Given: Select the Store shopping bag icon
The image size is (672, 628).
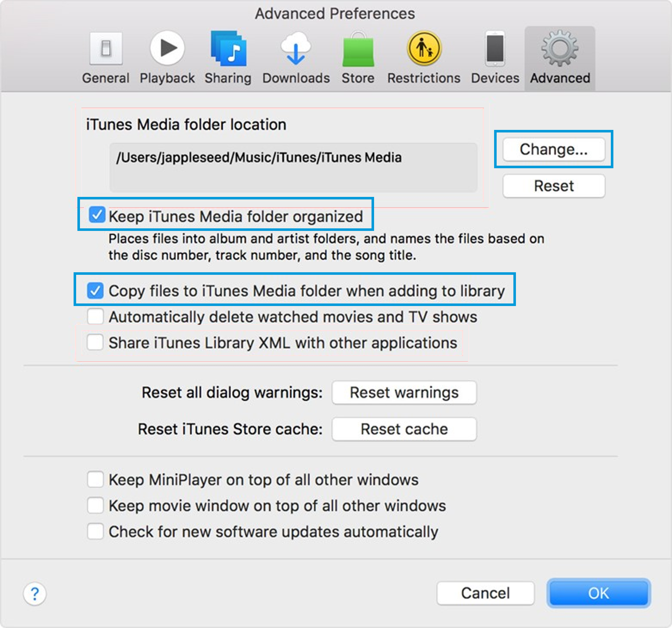Looking at the screenshot, I should coord(358,50).
